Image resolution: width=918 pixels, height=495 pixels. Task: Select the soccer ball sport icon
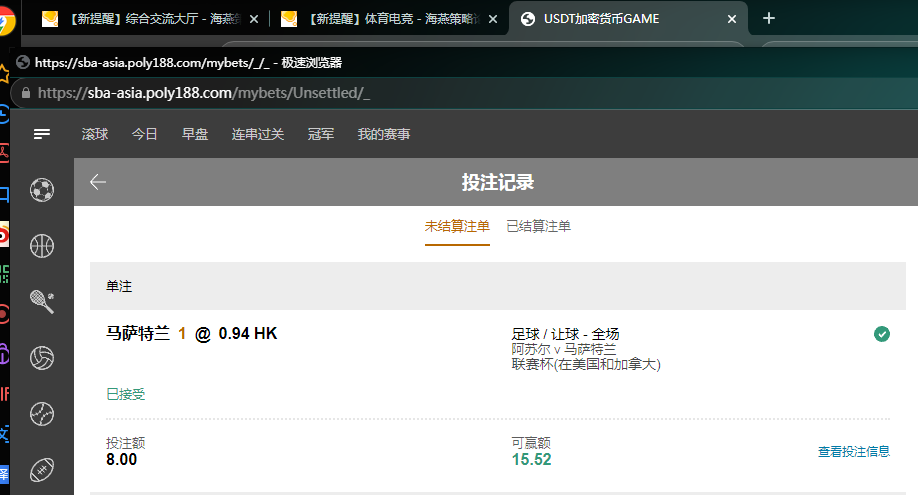(42, 190)
